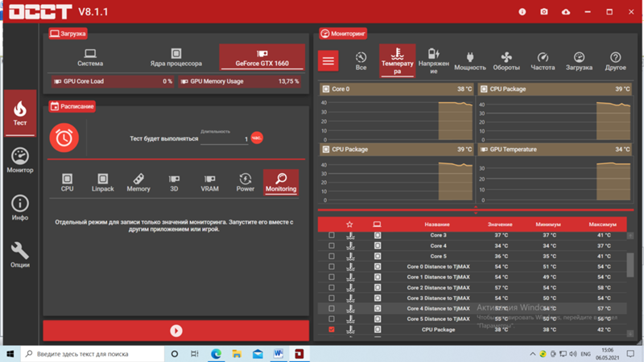Click the schedule alarm clock icon

(x=64, y=138)
